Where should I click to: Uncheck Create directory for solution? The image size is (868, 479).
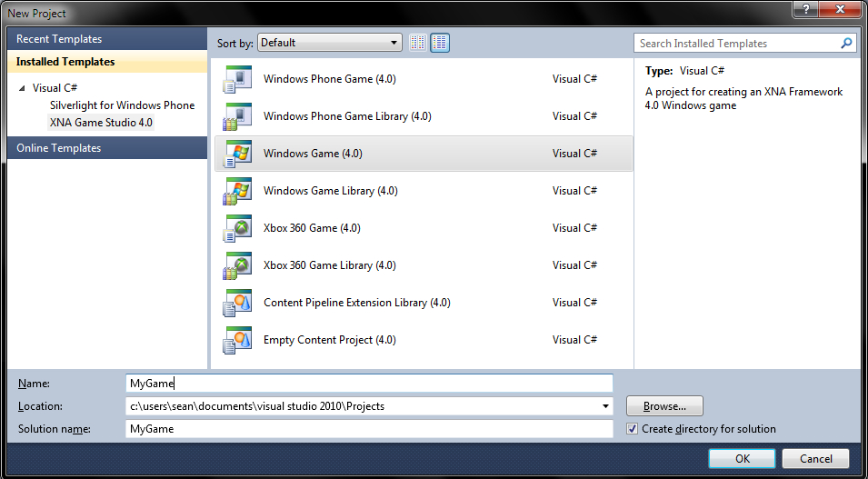(x=633, y=429)
